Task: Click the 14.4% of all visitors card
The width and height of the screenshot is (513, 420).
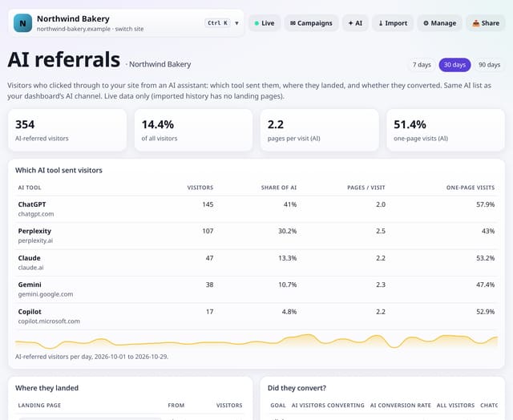Action: tap(194, 130)
